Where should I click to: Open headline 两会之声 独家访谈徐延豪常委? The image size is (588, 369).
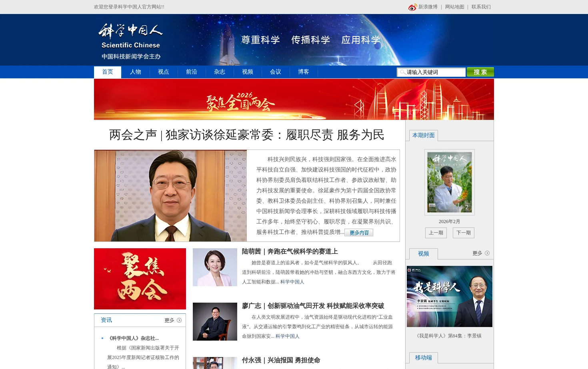coord(247,135)
